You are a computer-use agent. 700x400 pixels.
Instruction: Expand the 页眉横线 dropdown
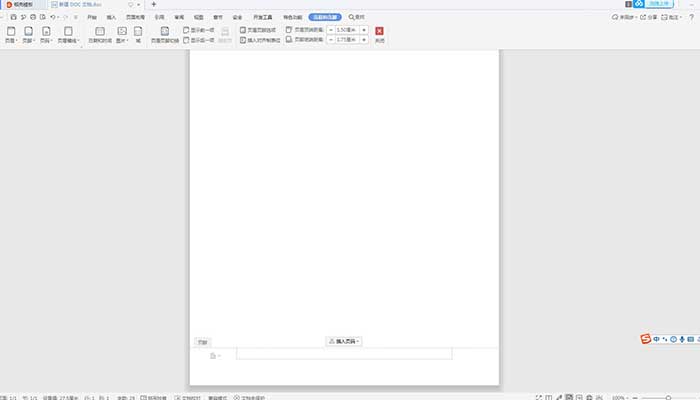[70, 34]
